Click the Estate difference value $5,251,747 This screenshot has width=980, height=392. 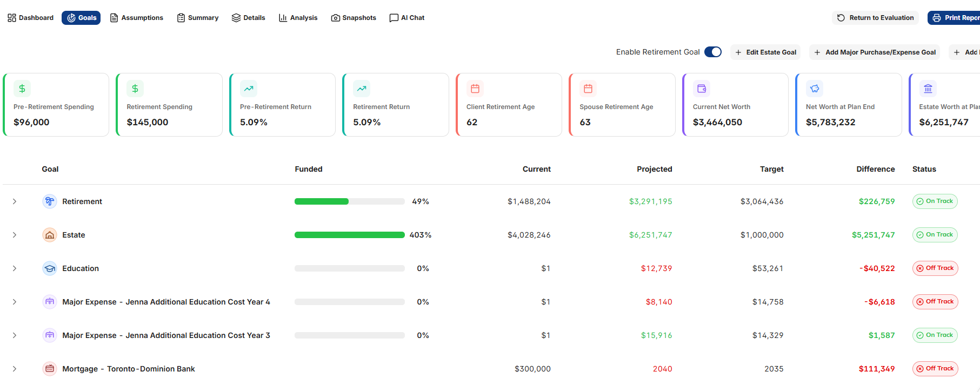pyautogui.click(x=874, y=235)
